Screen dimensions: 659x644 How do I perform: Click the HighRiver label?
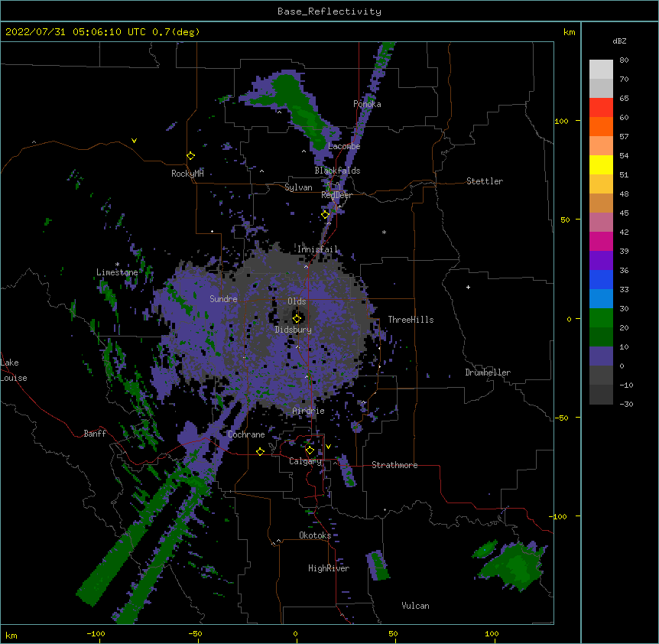(x=329, y=568)
